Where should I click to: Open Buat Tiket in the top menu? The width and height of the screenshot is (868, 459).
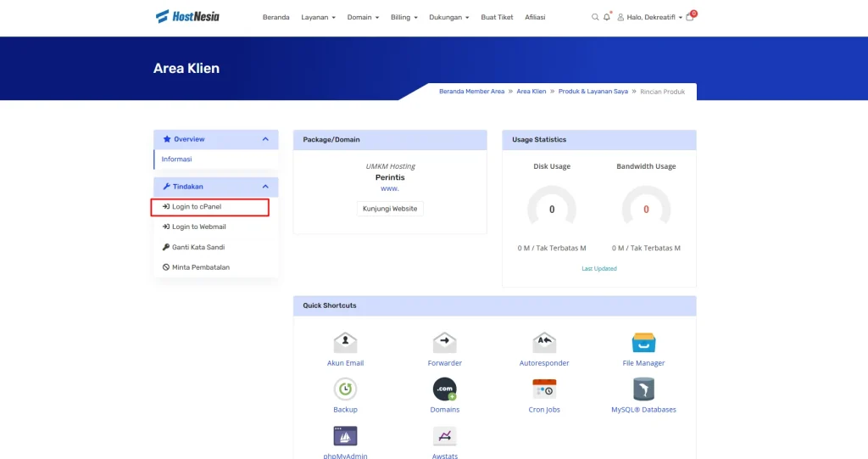[497, 17]
